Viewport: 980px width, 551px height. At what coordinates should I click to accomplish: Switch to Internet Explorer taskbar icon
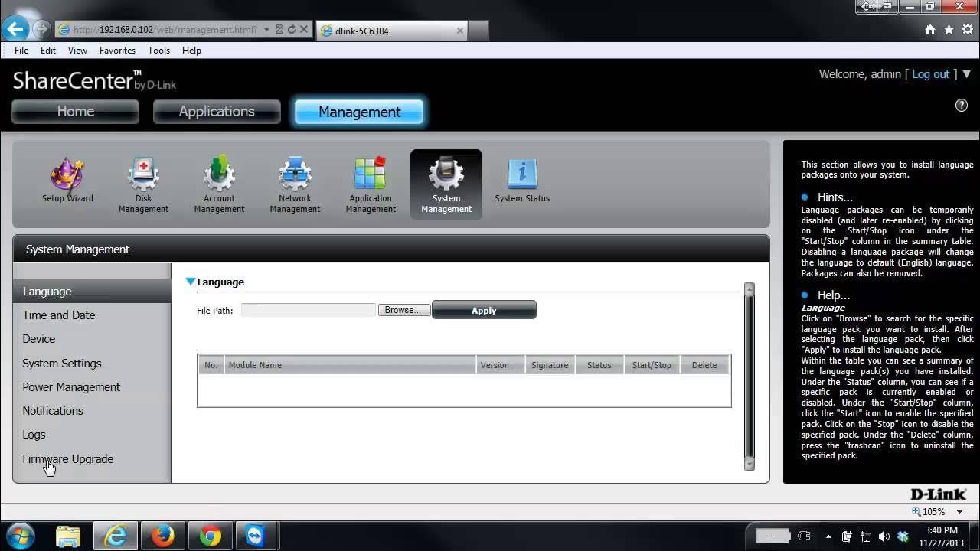pyautogui.click(x=116, y=536)
